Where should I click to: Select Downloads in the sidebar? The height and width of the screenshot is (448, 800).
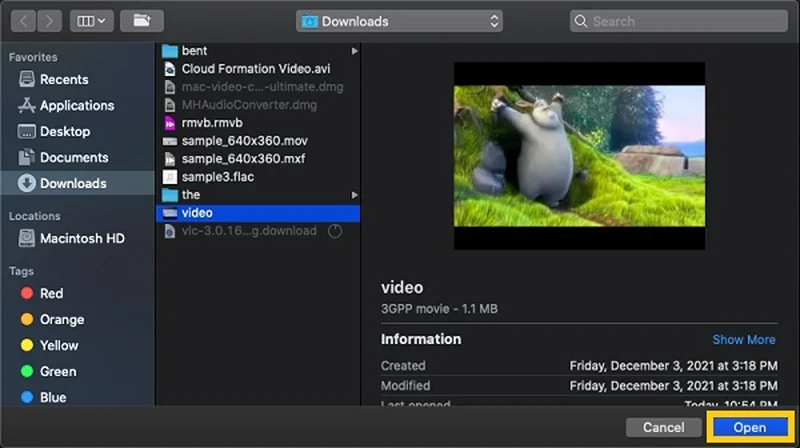click(x=78, y=183)
